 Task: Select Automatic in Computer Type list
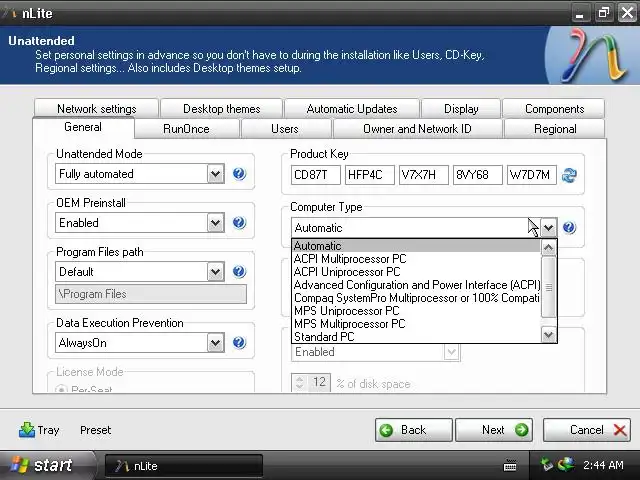click(416, 246)
